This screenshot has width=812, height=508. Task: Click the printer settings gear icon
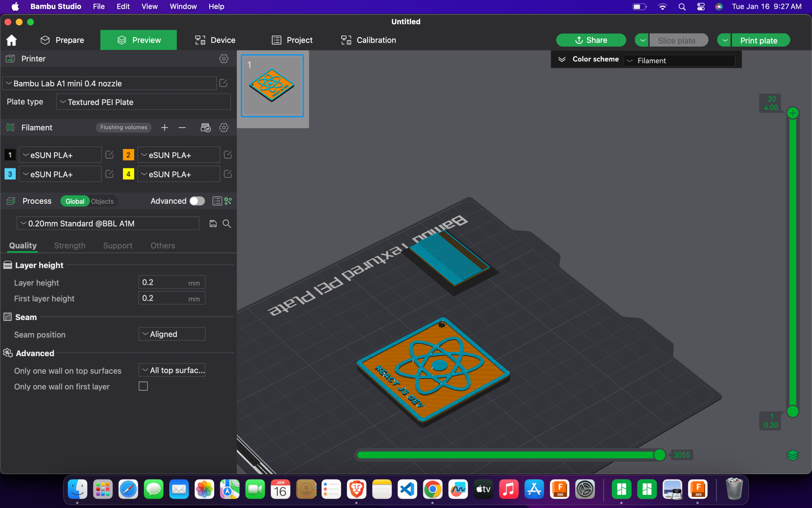tap(224, 58)
